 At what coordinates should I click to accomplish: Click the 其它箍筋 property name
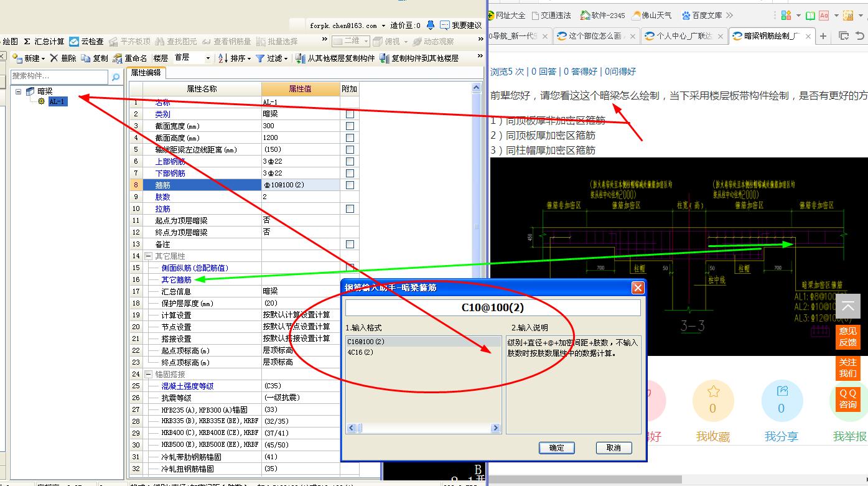[x=177, y=279]
